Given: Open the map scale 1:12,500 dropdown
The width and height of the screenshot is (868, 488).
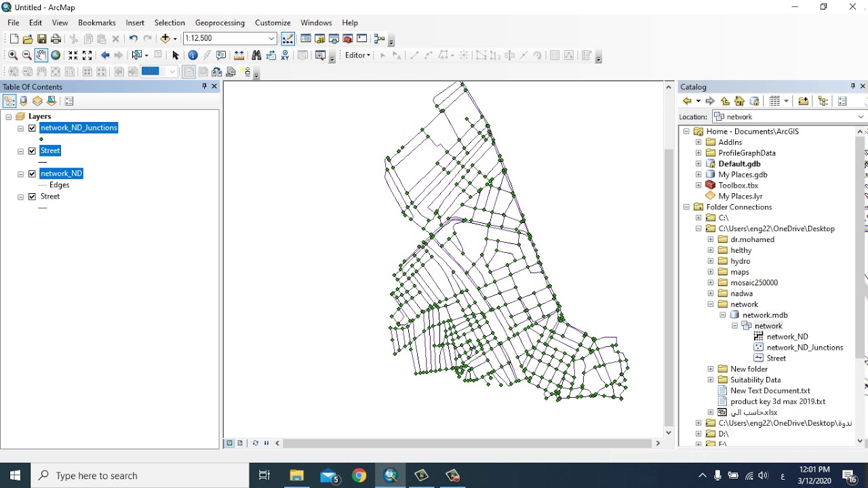Looking at the screenshot, I should click(271, 39).
